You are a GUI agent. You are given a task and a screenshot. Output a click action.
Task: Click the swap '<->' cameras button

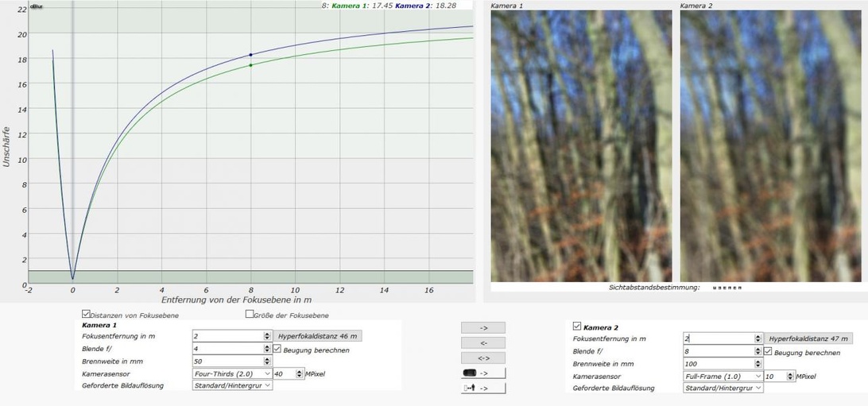point(483,358)
